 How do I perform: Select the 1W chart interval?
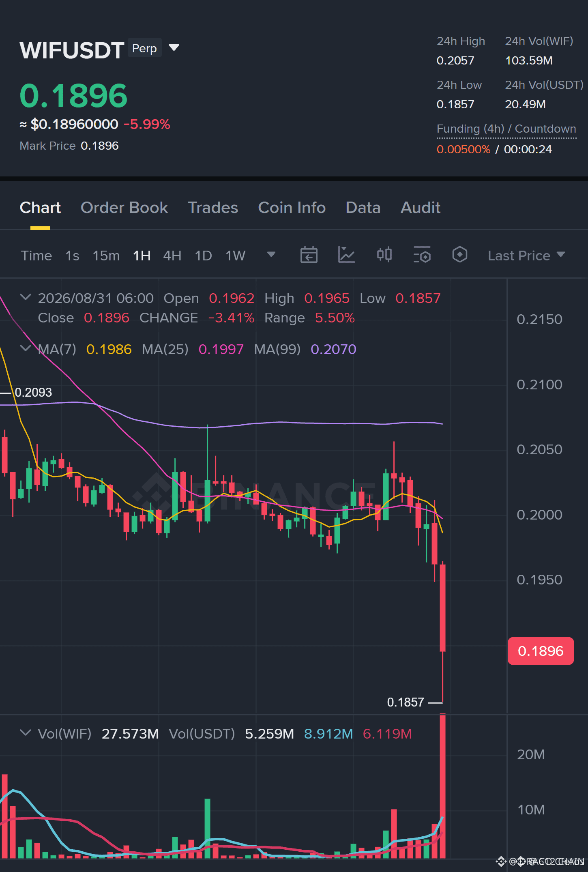pyautogui.click(x=235, y=256)
